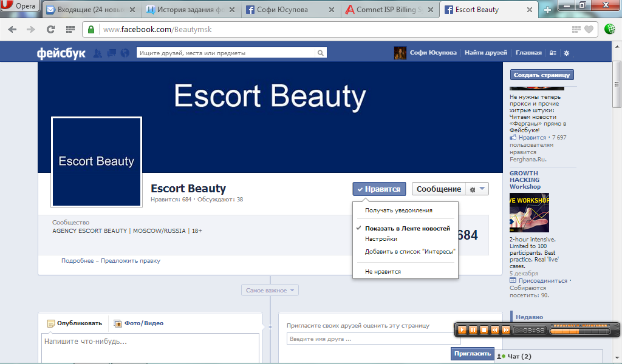This screenshot has height=364, width=622.
Task: Open a new browser tab with plus
Action: 547,10
